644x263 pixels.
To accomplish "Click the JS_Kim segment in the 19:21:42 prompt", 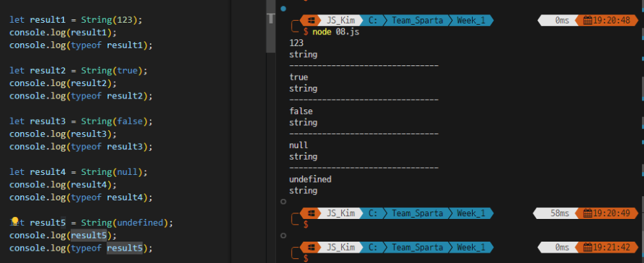I will click(341, 247).
